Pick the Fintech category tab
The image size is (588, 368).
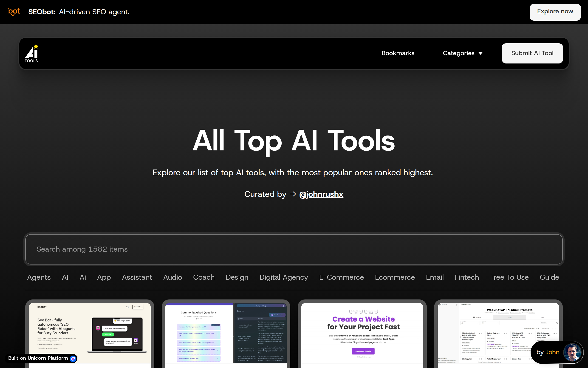coord(467,277)
